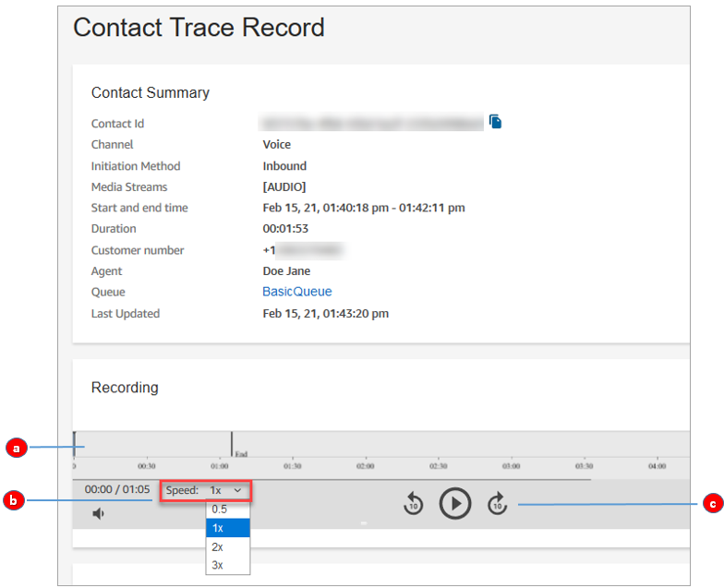Jump to the 03:00 timeline mark
This screenshot has width=724, height=588.
coord(511,466)
